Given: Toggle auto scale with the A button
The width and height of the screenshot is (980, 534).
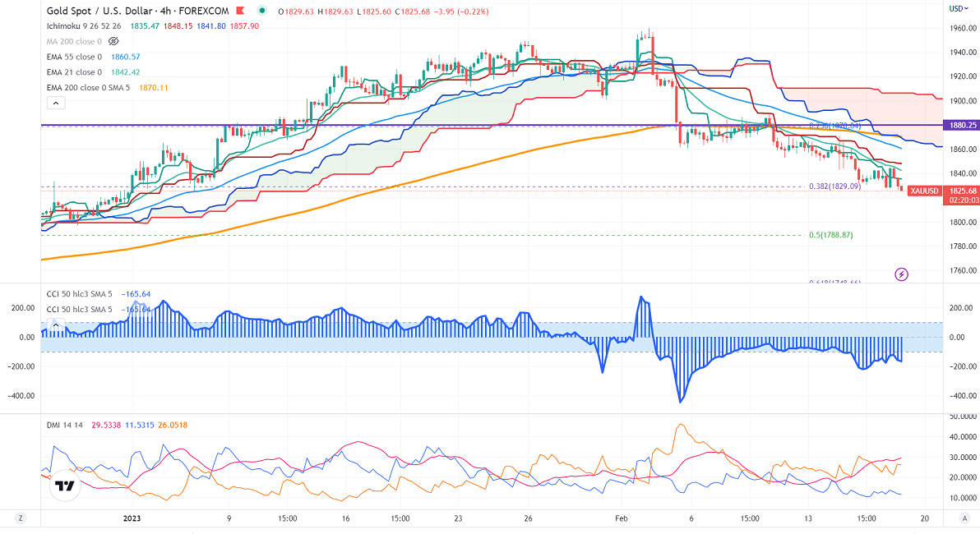Looking at the screenshot, I should coord(963,518).
